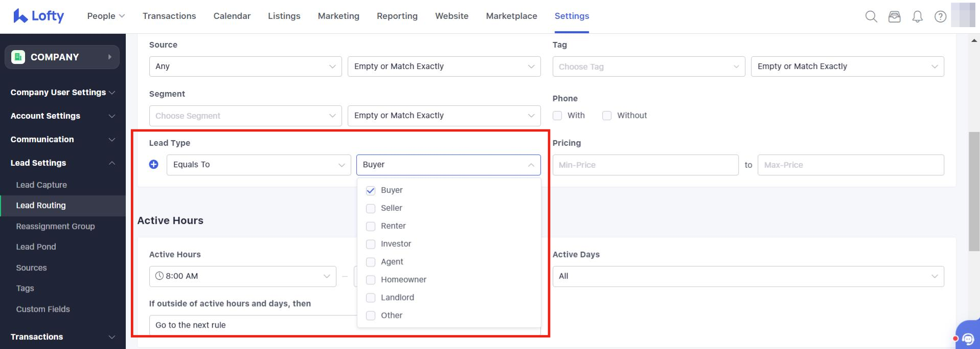Open the help question mark icon

[940, 17]
